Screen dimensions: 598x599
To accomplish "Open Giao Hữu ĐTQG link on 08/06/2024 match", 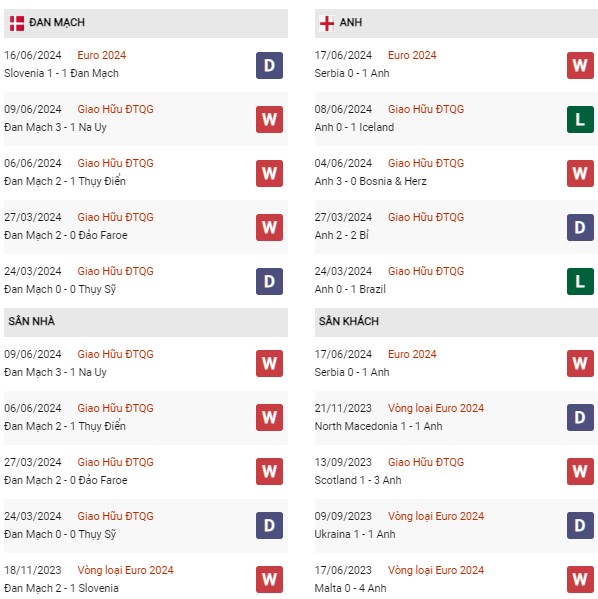I will pyautogui.click(x=426, y=109).
